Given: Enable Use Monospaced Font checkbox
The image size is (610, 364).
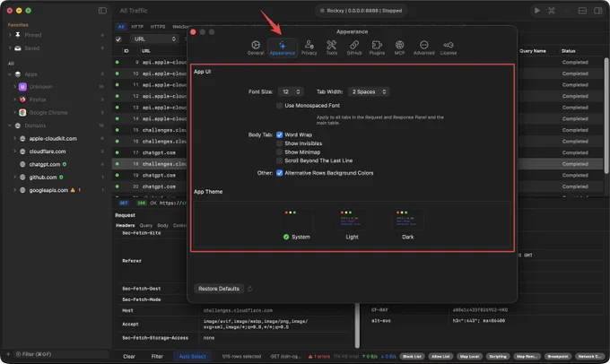Looking at the screenshot, I should (x=279, y=106).
